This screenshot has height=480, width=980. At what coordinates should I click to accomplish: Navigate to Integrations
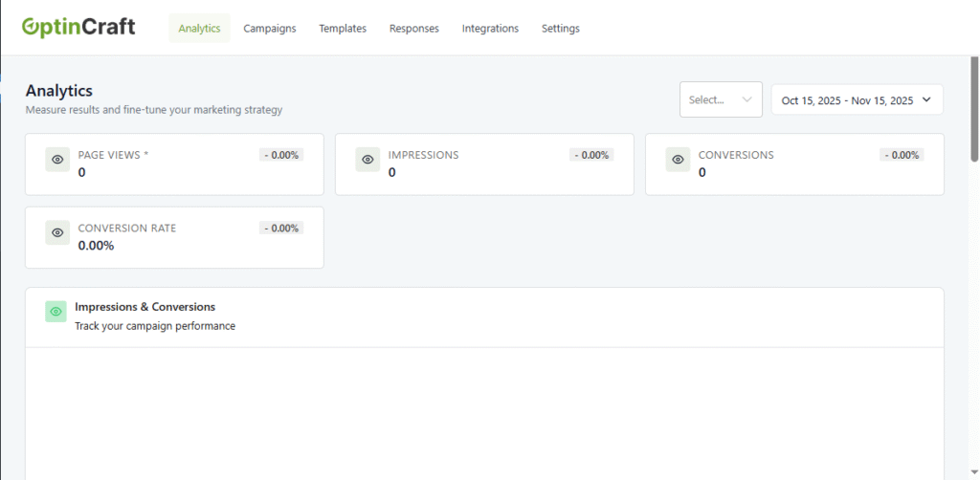(490, 29)
